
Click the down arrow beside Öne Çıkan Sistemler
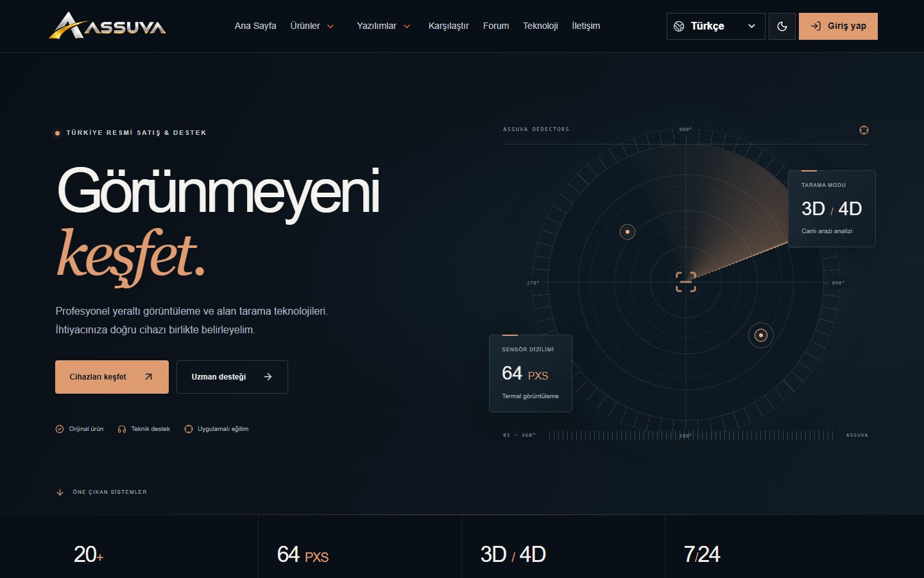point(60,493)
